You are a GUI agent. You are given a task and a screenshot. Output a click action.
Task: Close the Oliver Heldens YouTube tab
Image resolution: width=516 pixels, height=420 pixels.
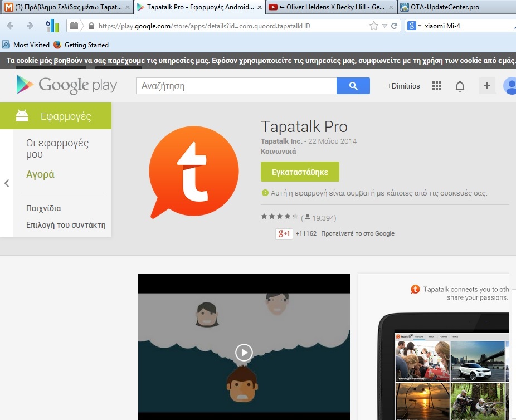point(391,7)
